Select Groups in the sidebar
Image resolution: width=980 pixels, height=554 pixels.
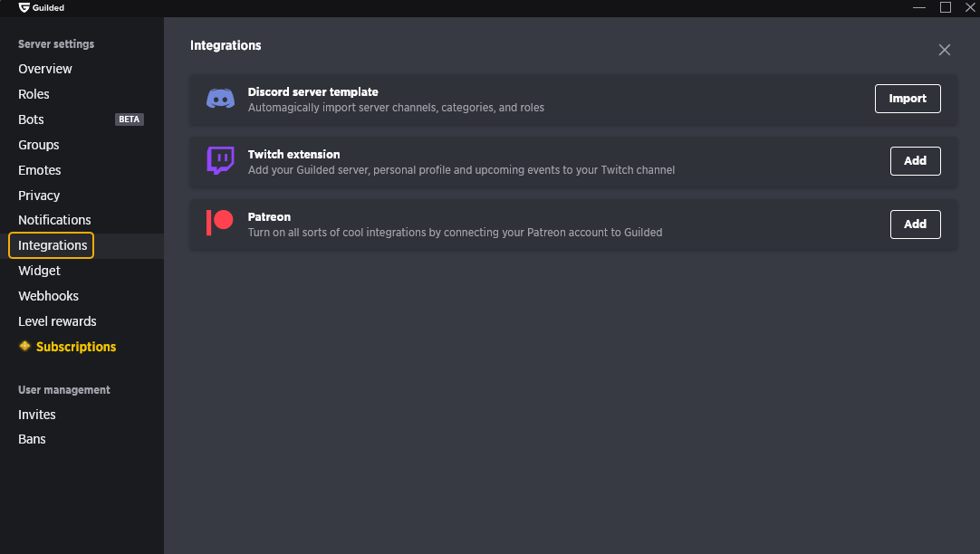39,145
